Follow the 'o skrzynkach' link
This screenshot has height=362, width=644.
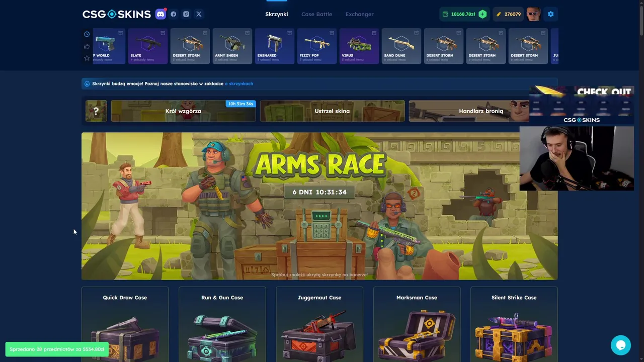tap(239, 83)
